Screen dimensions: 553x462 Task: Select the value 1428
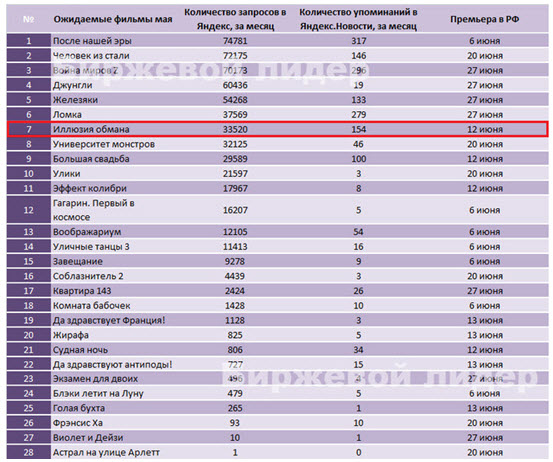[x=235, y=306]
